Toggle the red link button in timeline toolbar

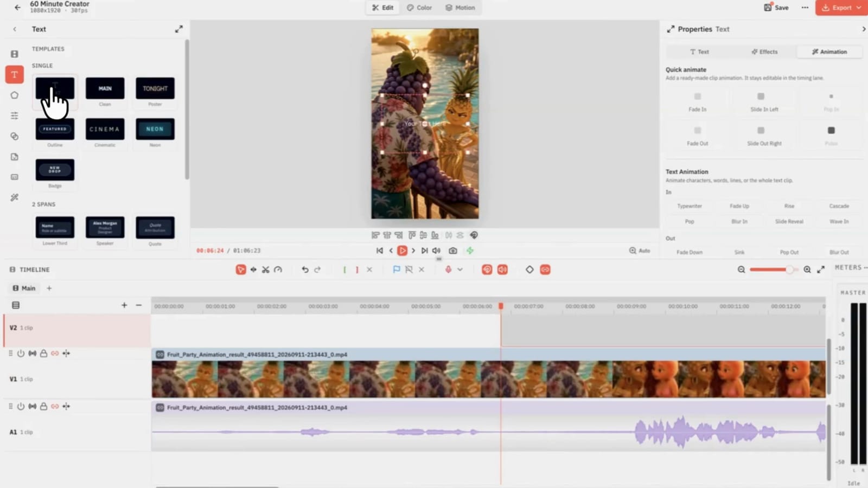click(545, 269)
